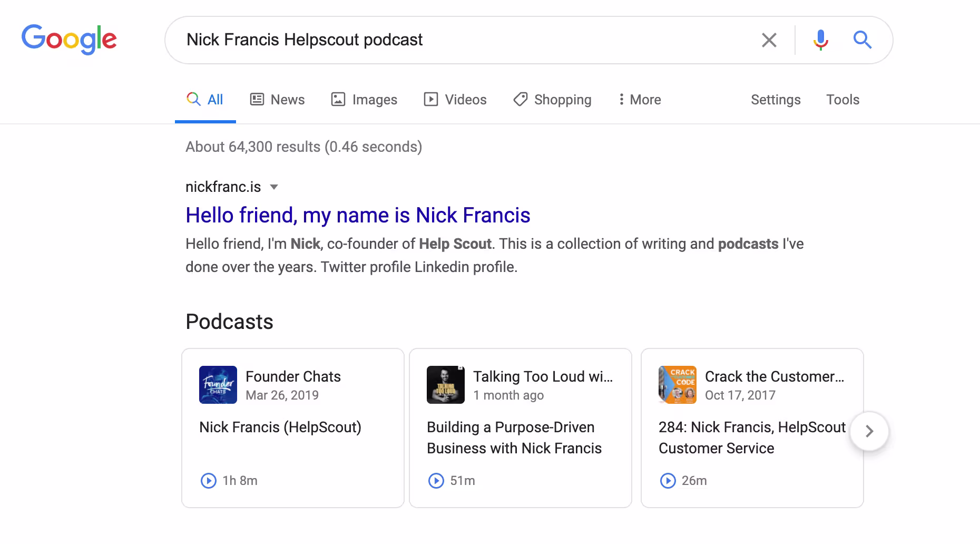Select the All results tab

(x=205, y=100)
